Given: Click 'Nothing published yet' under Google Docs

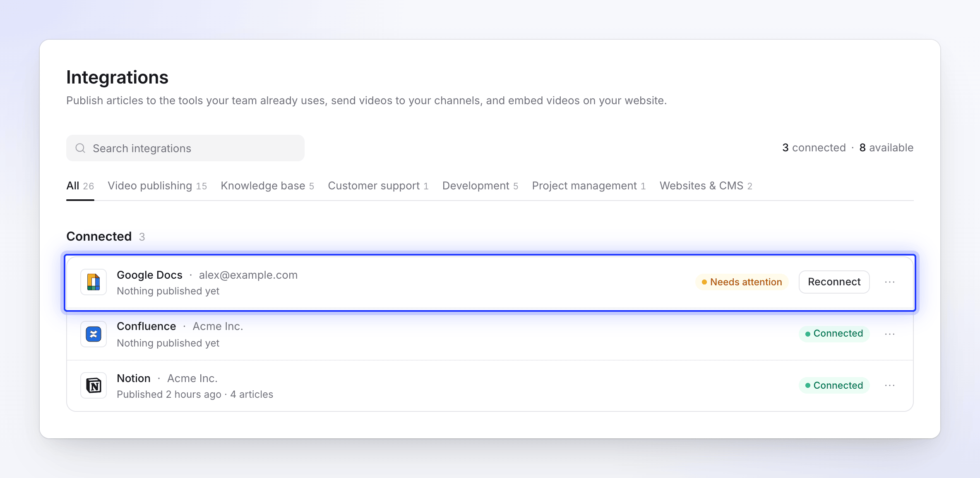Looking at the screenshot, I should [168, 291].
